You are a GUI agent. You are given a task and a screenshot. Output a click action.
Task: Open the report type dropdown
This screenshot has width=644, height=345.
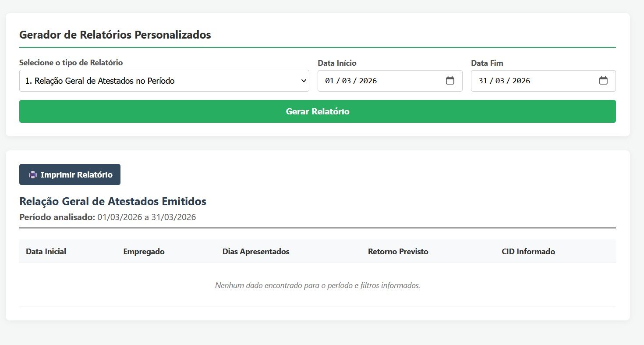click(x=164, y=81)
